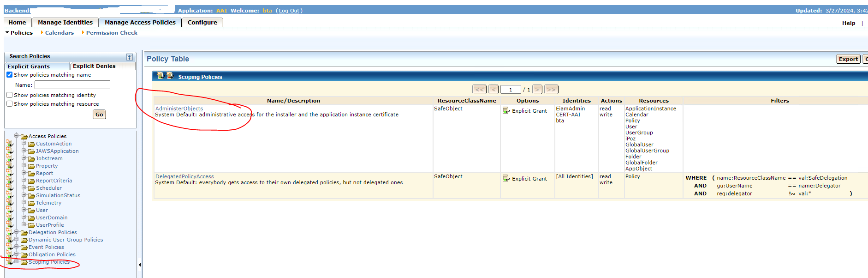Screen dimensions: 868x278
Task: Expand the ReportCriteria tree node
Action: (x=24, y=180)
